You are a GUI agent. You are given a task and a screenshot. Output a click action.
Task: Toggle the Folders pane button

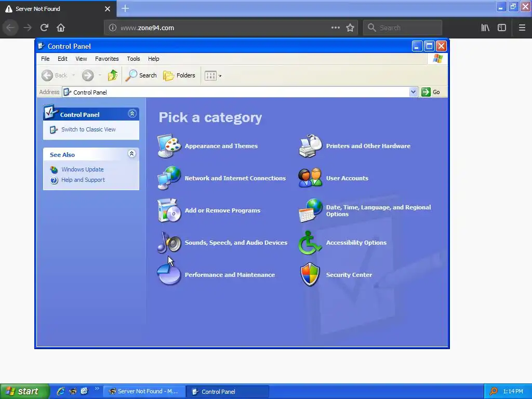[179, 75]
